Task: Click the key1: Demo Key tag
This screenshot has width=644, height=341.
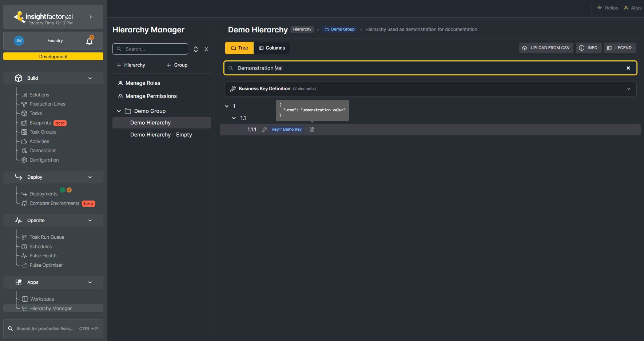Action: (x=287, y=130)
